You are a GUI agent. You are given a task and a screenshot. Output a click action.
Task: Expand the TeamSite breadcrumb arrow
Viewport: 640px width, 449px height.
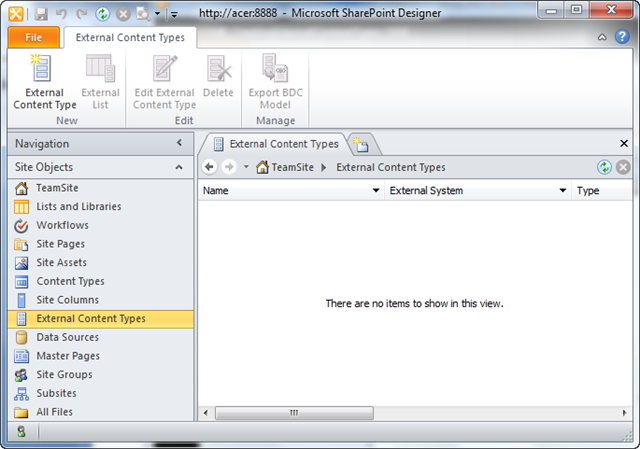coord(324,167)
